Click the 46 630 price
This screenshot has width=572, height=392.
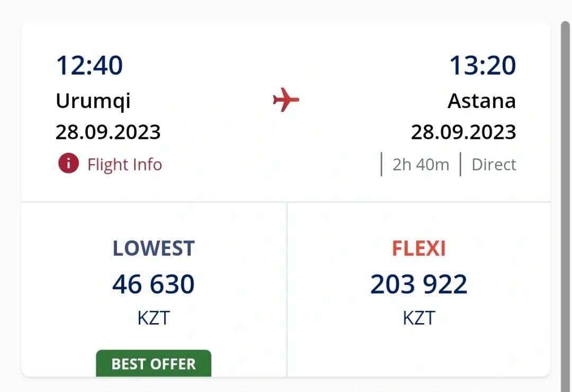tap(154, 284)
